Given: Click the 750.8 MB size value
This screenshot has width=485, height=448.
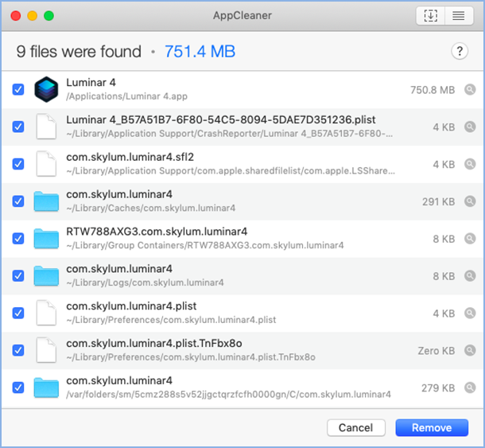Looking at the screenshot, I should (433, 90).
